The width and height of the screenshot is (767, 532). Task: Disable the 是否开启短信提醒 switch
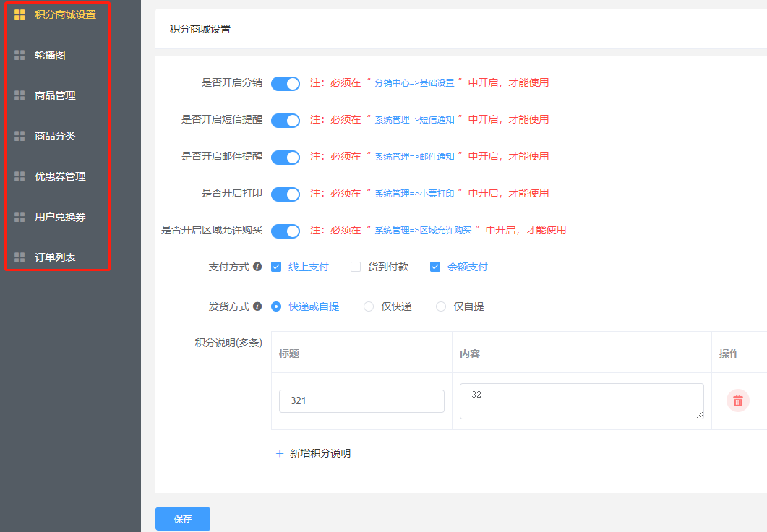click(286, 121)
